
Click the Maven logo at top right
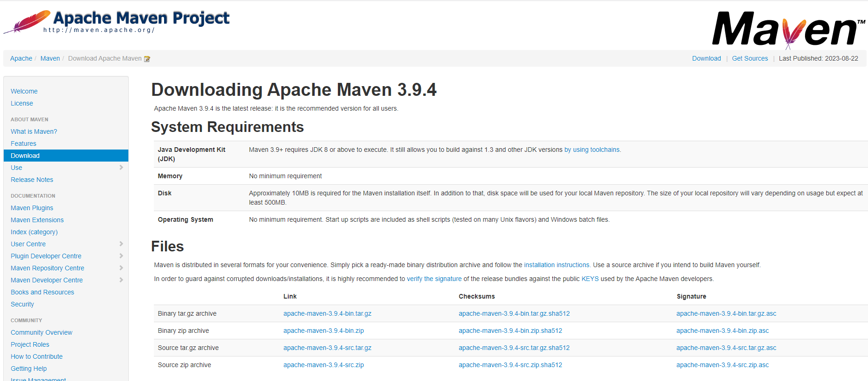(788, 30)
